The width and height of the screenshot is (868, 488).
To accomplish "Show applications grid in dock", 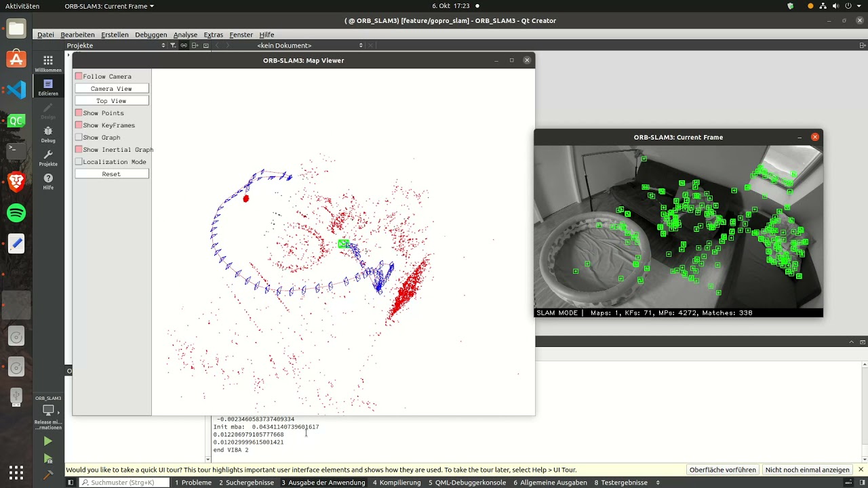I will pyautogui.click(x=16, y=472).
